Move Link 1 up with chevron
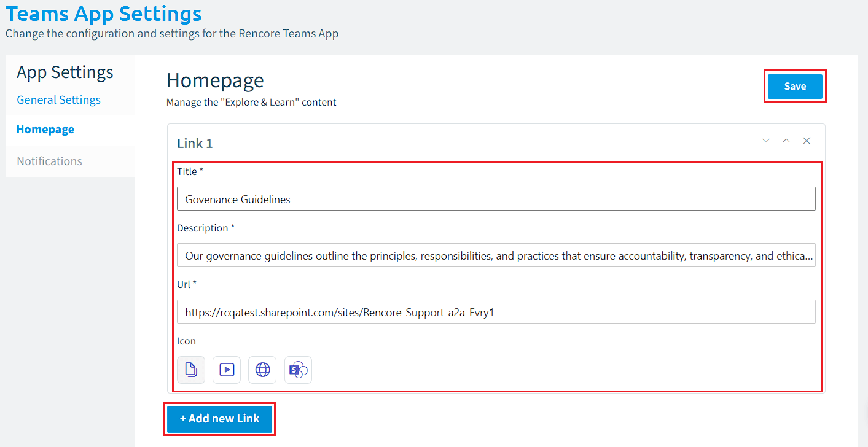868x447 pixels. (786, 141)
